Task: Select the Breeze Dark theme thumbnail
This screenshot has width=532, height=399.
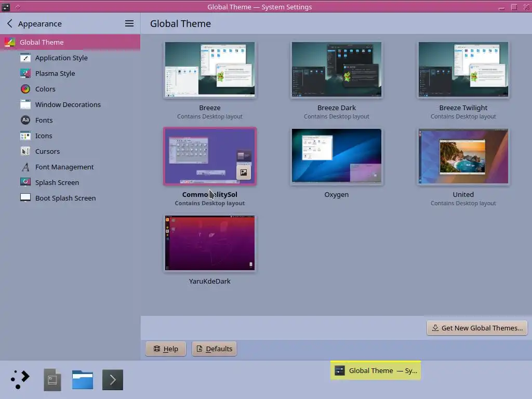Action: 337,69
